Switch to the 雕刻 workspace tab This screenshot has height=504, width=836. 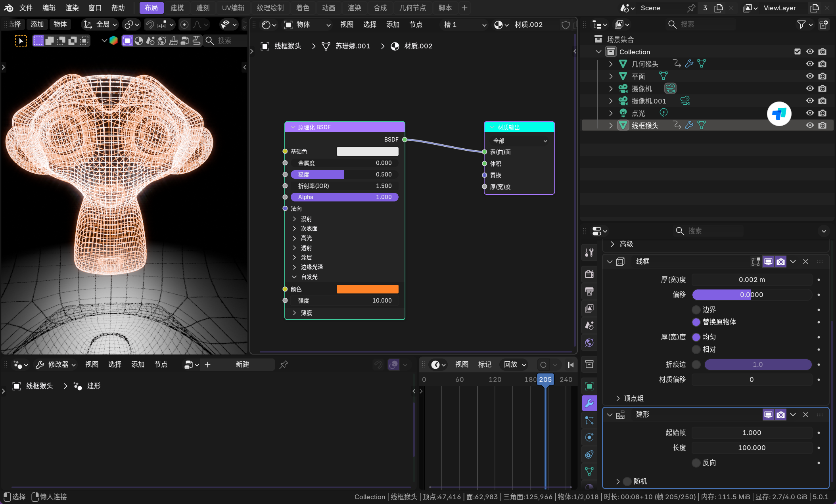tap(203, 8)
